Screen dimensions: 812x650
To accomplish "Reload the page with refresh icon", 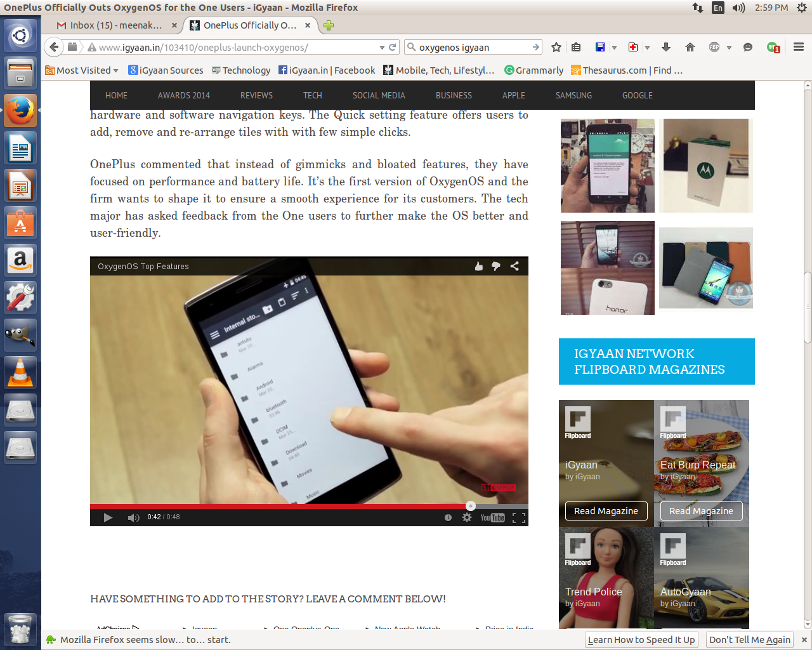I will tap(393, 47).
